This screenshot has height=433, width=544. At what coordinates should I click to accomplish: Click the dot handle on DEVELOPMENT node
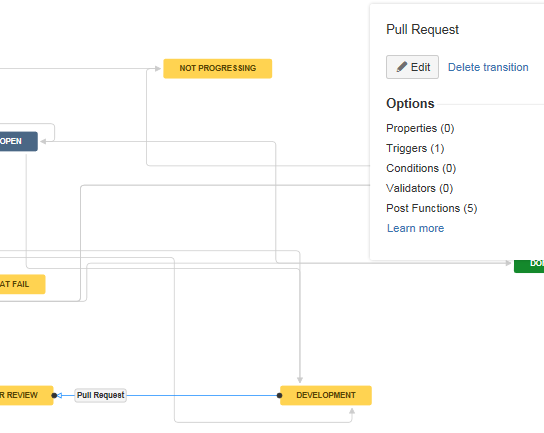279,395
